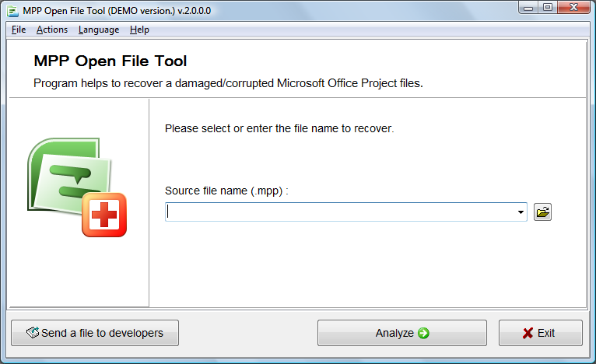Click the app icon in the title bar

coord(12,11)
